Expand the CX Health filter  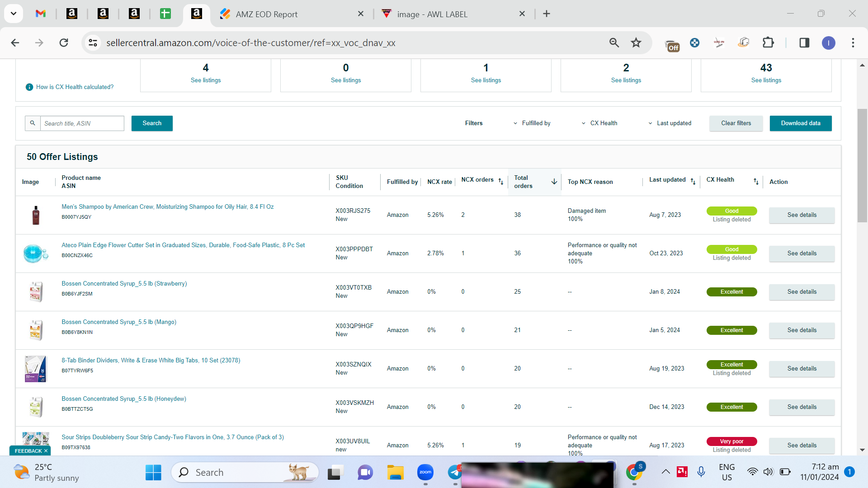tap(599, 123)
